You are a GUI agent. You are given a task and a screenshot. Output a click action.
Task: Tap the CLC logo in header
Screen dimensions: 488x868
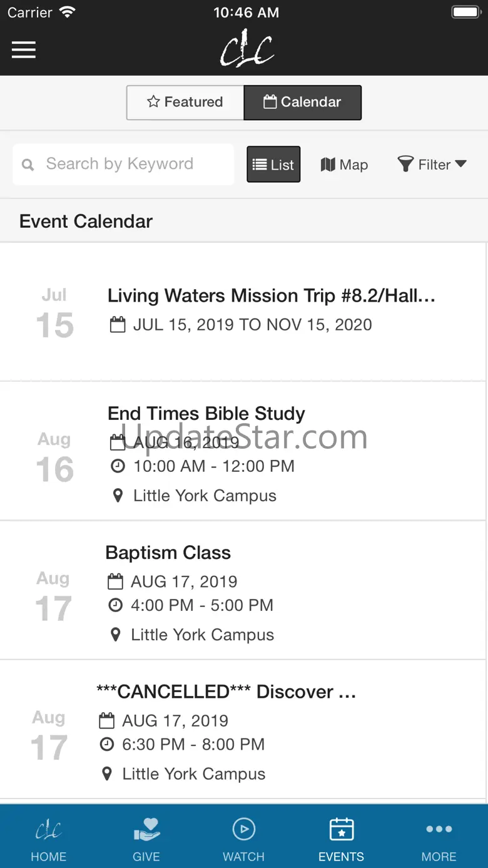point(247,50)
